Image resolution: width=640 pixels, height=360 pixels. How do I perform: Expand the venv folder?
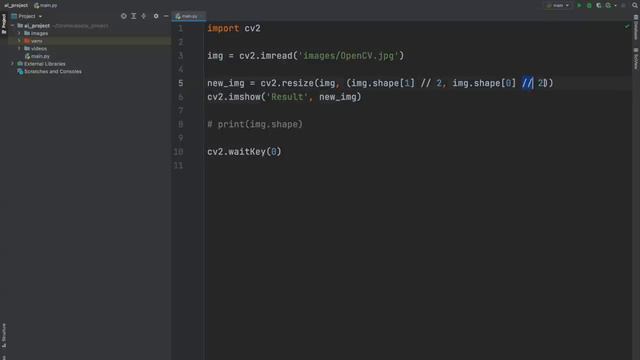pos(19,41)
